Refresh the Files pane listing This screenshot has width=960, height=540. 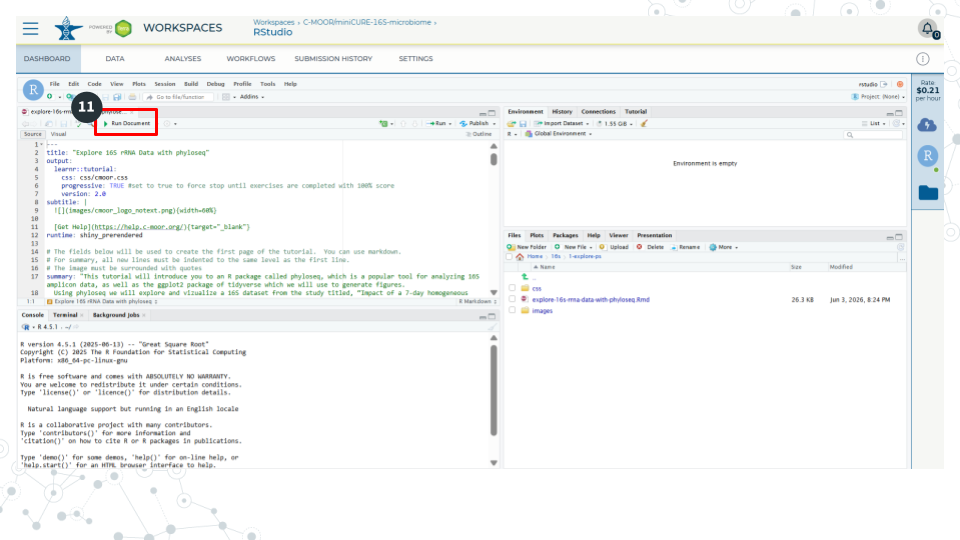click(901, 247)
